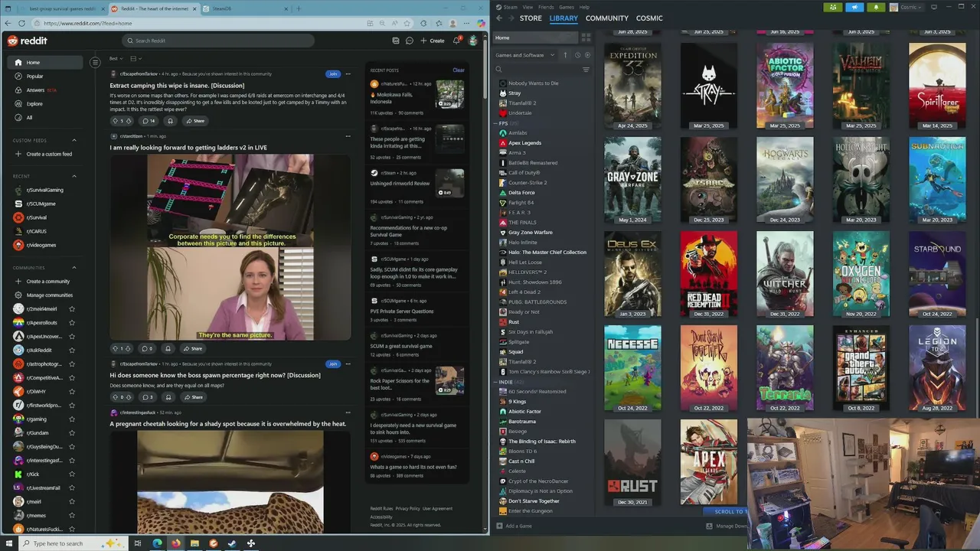This screenshot has height=551, width=980.
Task: Open feed view layout dropdown
Action: (x=136, y=59)
